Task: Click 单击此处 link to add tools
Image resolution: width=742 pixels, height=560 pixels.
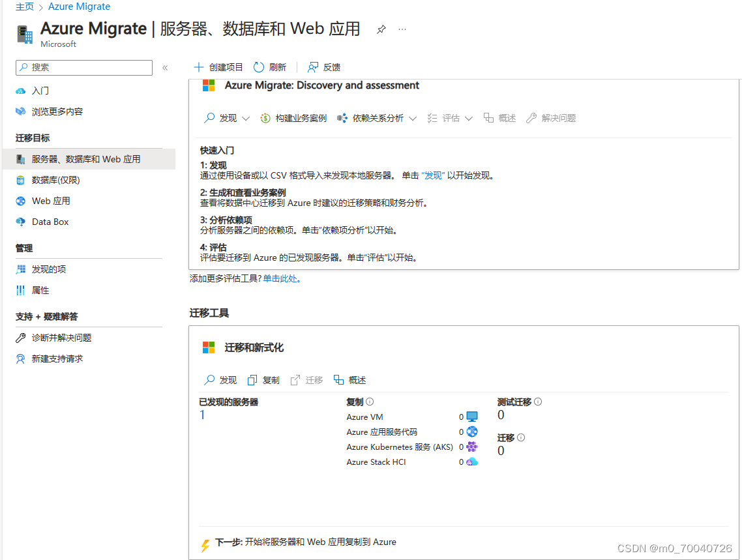Action: tap(282, 278)
